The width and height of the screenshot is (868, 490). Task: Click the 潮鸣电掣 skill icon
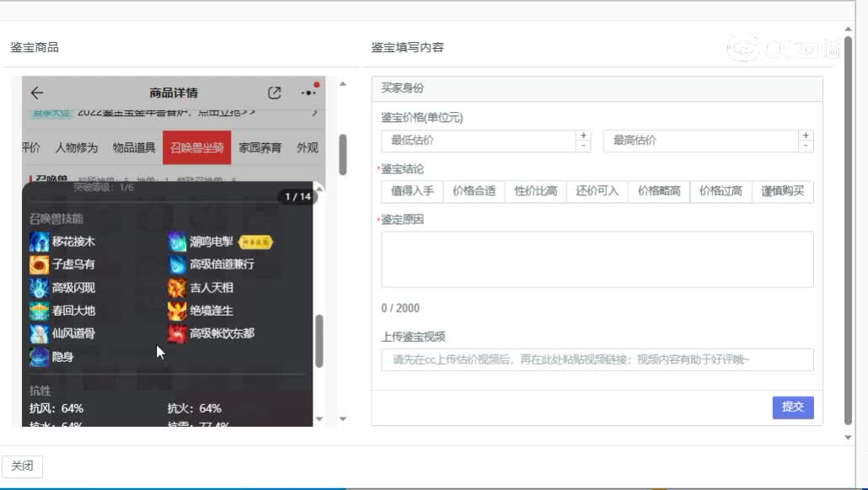coord(177,240)
